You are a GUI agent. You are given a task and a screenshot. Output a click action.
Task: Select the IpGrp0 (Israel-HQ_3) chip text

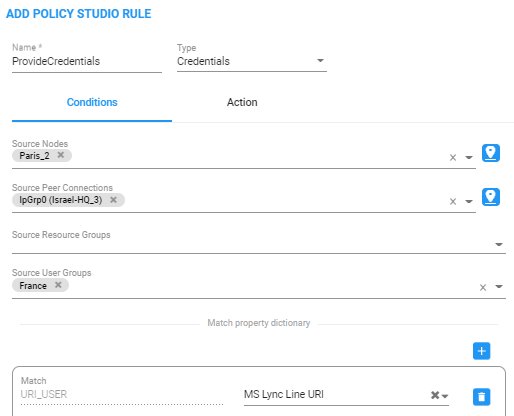pos(61,200)
